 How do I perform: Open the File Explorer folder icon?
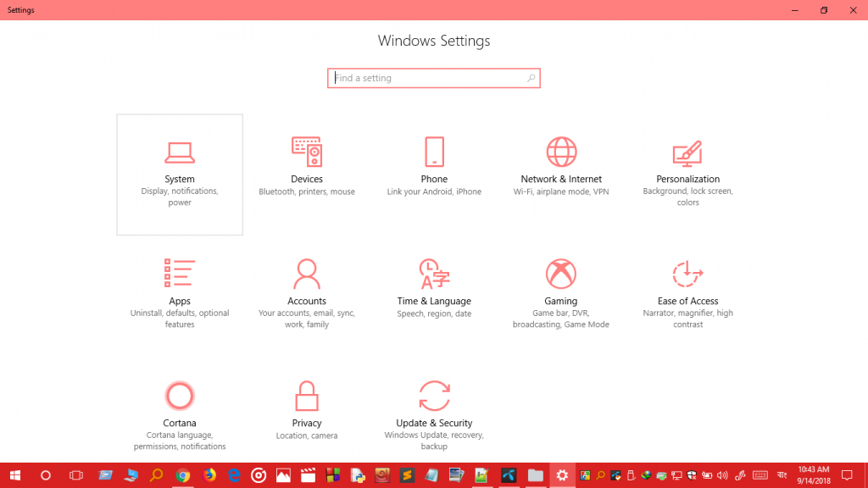[536, 475]
